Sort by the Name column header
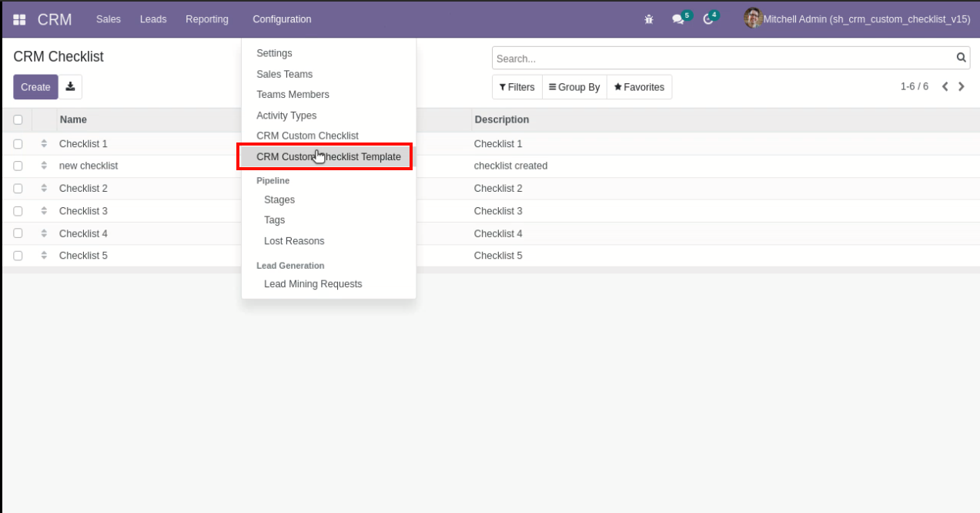Image resolution: width=980 pixels, height=513 pixels. (x=73, y=120)
